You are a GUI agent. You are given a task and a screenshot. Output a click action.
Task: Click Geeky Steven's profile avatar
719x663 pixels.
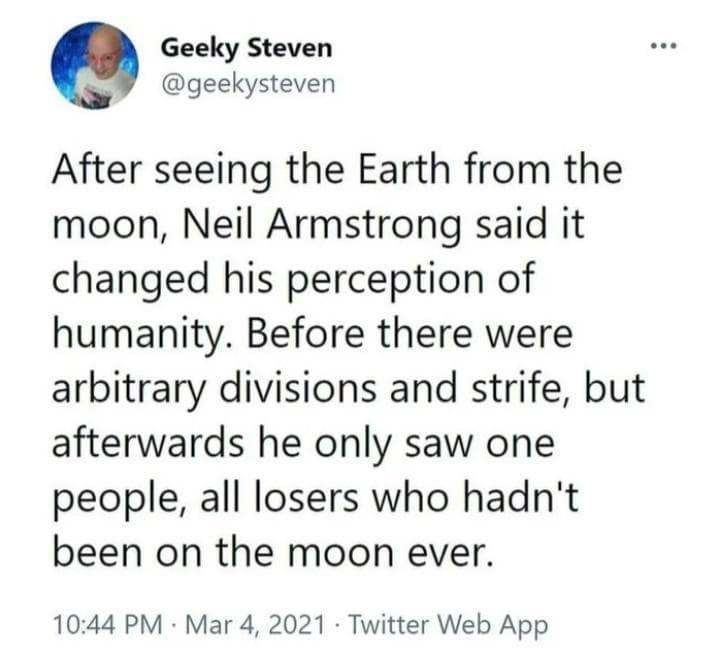coord(94,65)
